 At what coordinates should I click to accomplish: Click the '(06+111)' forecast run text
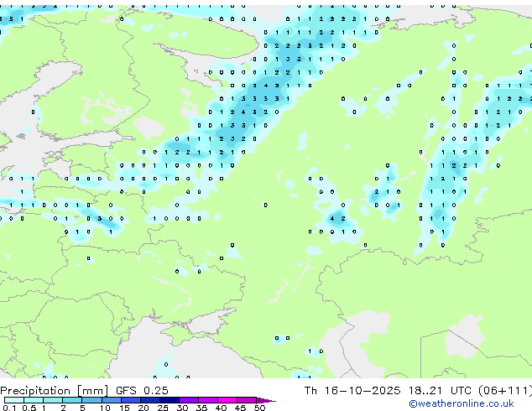pos(505,391)
